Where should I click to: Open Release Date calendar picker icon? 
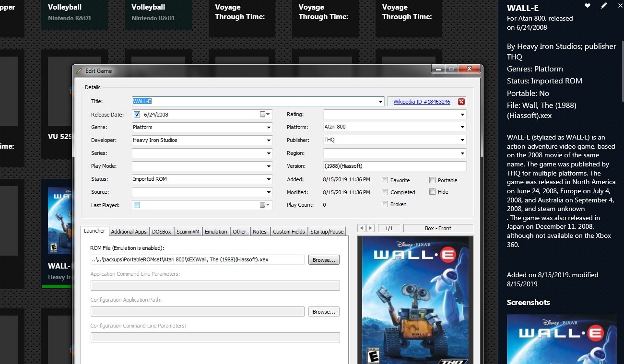[265, 115]
